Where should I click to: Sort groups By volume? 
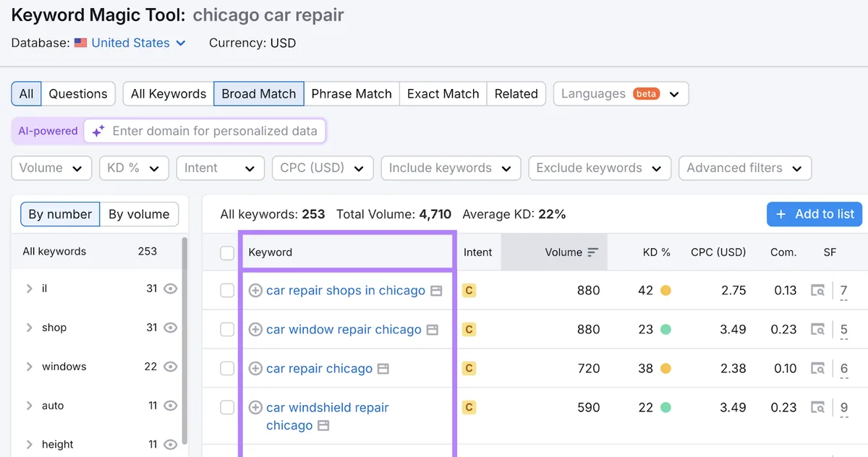click(x=139, y=214)
